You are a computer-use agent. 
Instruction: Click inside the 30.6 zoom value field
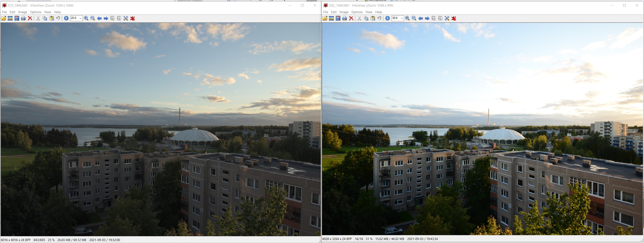coord(395,18)
